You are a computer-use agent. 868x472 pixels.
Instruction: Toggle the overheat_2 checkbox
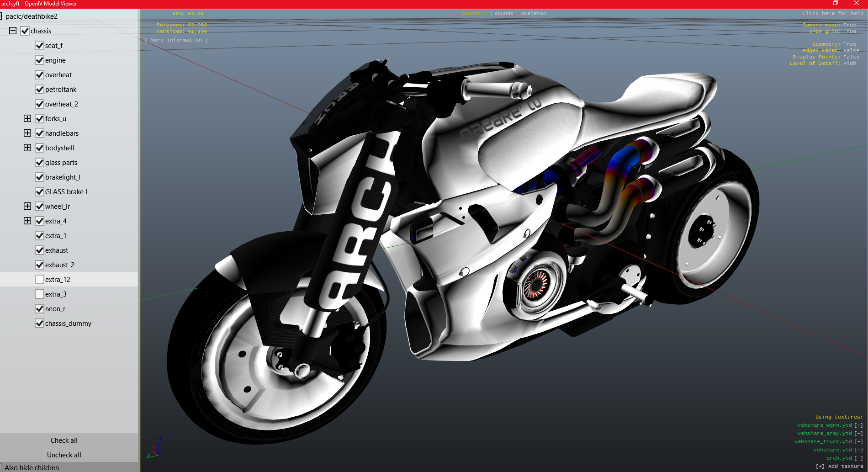click(x=40, y=104)
